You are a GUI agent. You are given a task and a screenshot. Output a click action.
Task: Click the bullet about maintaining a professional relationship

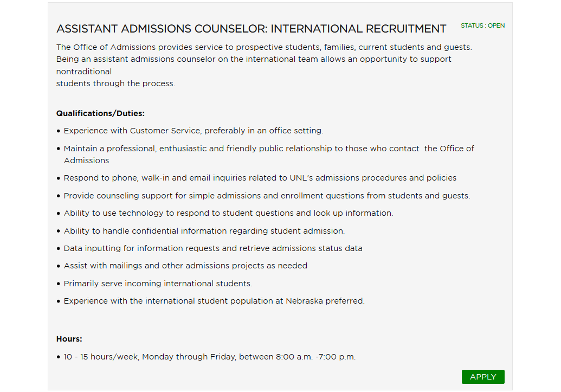pyautogui.click(x=269, y=149)
